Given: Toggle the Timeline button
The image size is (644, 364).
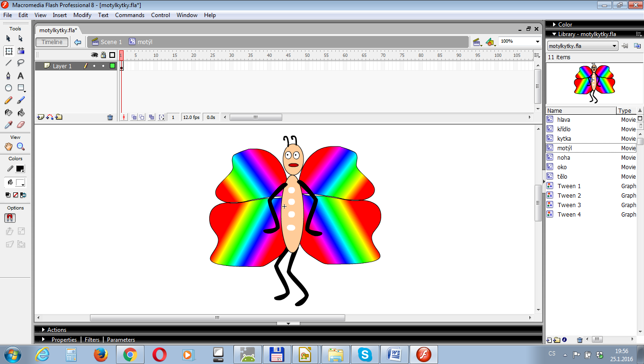Looking at the screenshot, I should click(52, 42).
